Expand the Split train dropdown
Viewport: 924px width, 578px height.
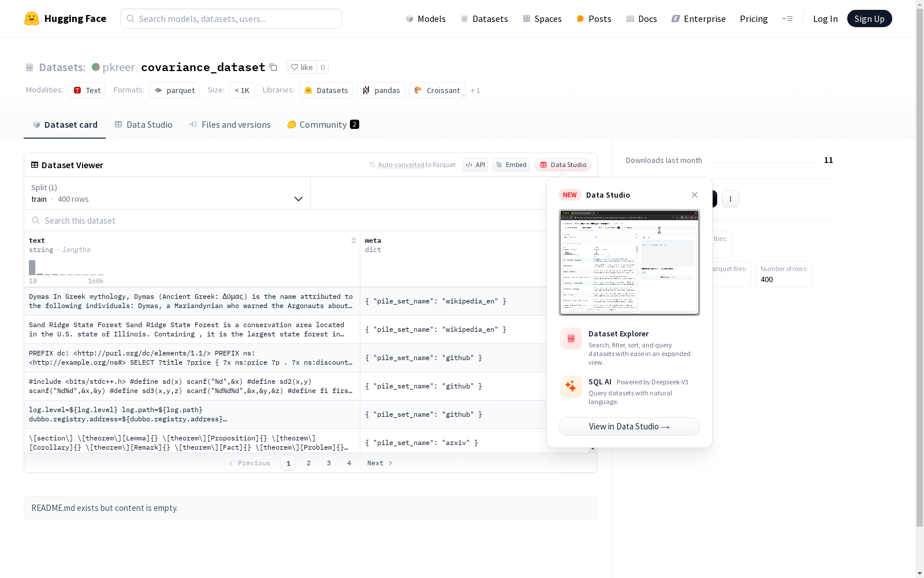click(167, 193)
